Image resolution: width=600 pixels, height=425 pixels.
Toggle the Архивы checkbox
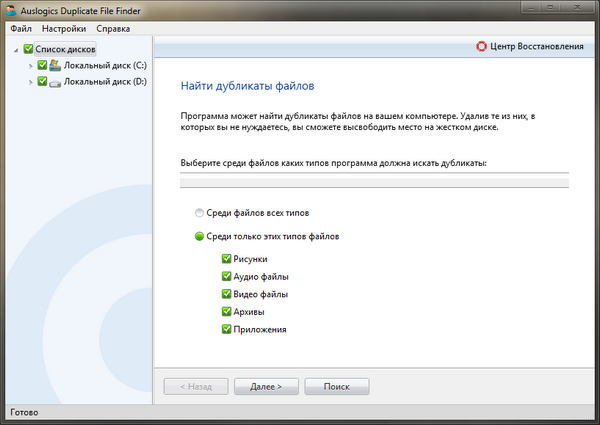[x=226, y=312]
